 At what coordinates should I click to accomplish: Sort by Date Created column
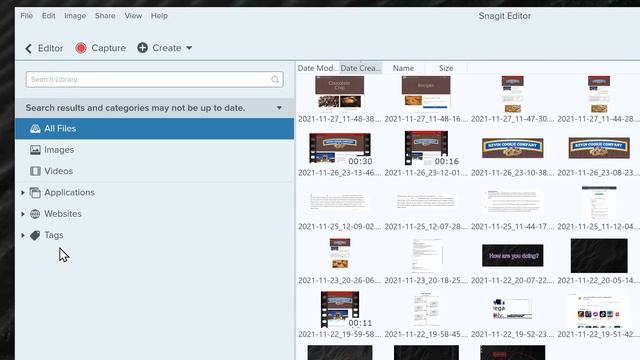[x=360, y=68]
